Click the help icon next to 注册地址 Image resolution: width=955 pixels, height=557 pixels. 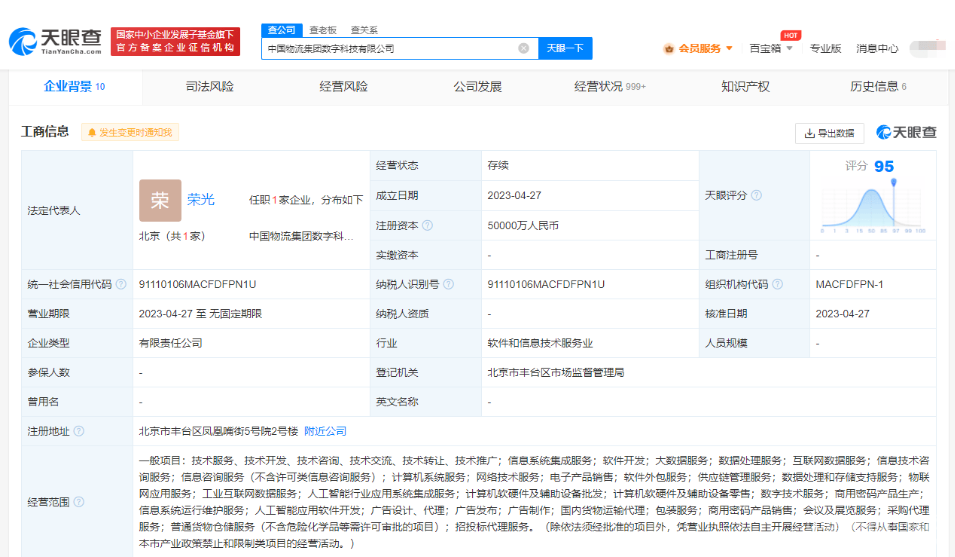(x=79, y=431)
